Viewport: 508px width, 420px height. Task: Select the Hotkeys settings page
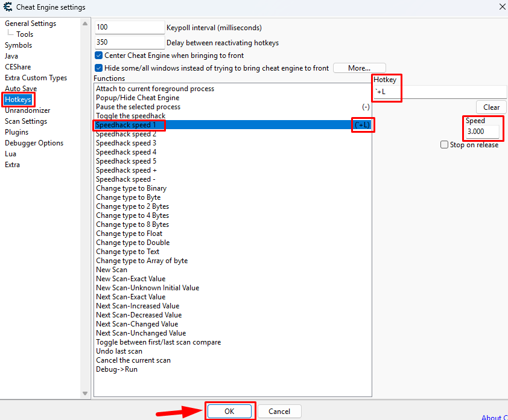(x=18, y=100)
